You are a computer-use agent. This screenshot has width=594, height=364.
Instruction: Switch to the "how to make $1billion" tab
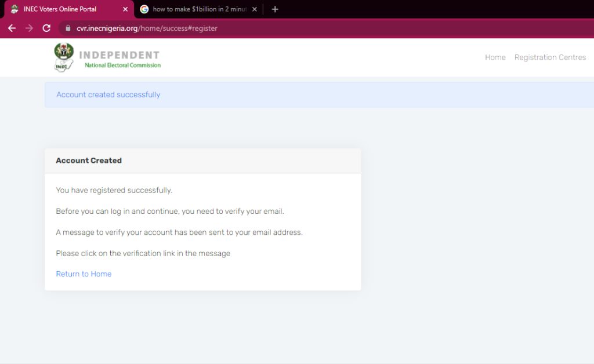200,9
